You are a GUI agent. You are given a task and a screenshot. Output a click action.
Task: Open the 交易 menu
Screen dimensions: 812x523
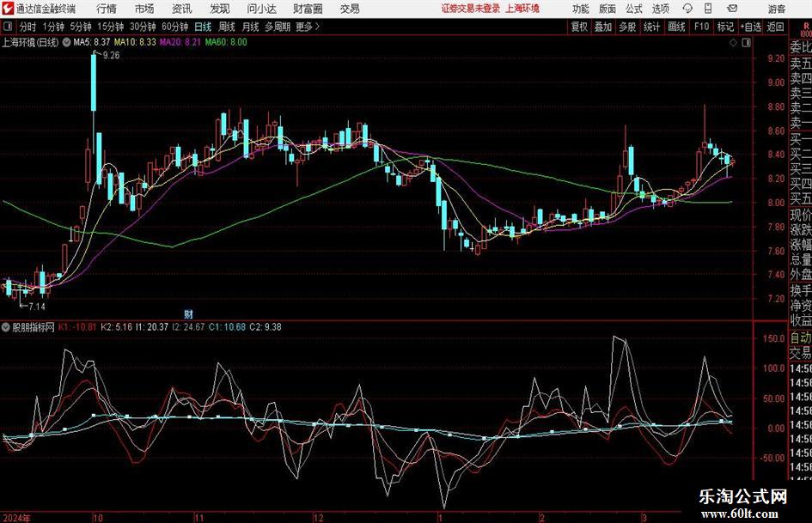point(350,9)
